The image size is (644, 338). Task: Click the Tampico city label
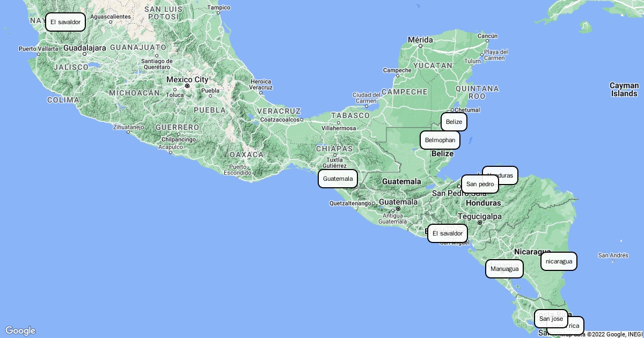(x=218, y=8)
